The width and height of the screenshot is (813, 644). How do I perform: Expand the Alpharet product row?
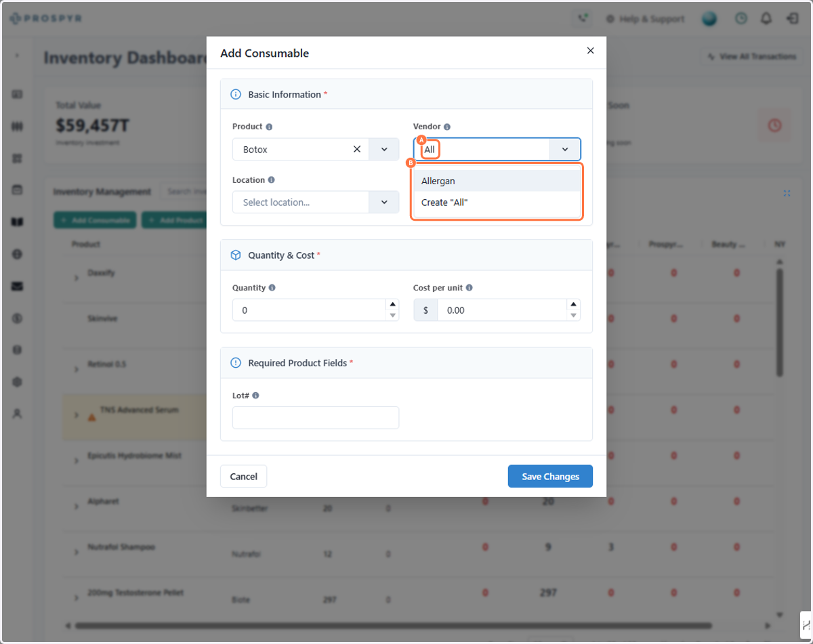(x=77, y=507)
